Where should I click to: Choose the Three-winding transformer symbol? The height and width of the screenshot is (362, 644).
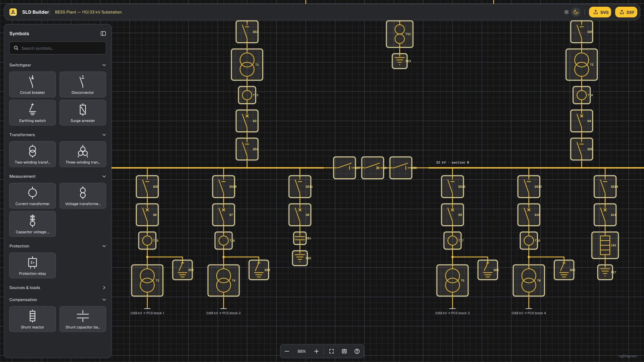83,154
